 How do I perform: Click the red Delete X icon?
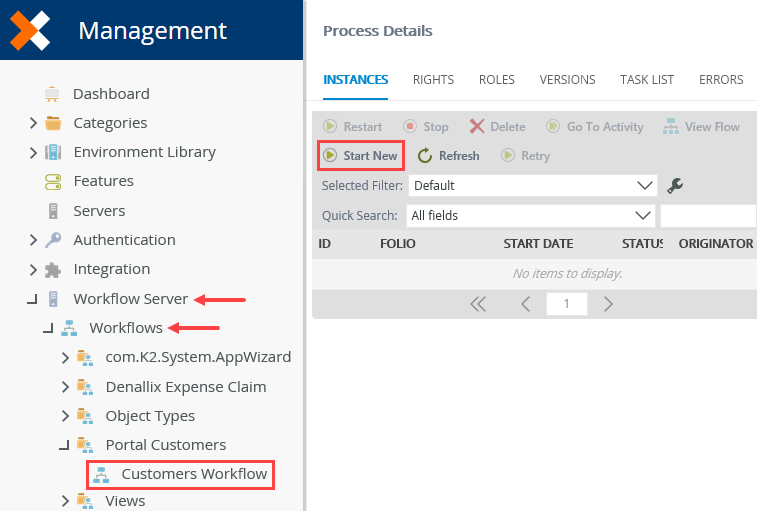pos(477,127)
